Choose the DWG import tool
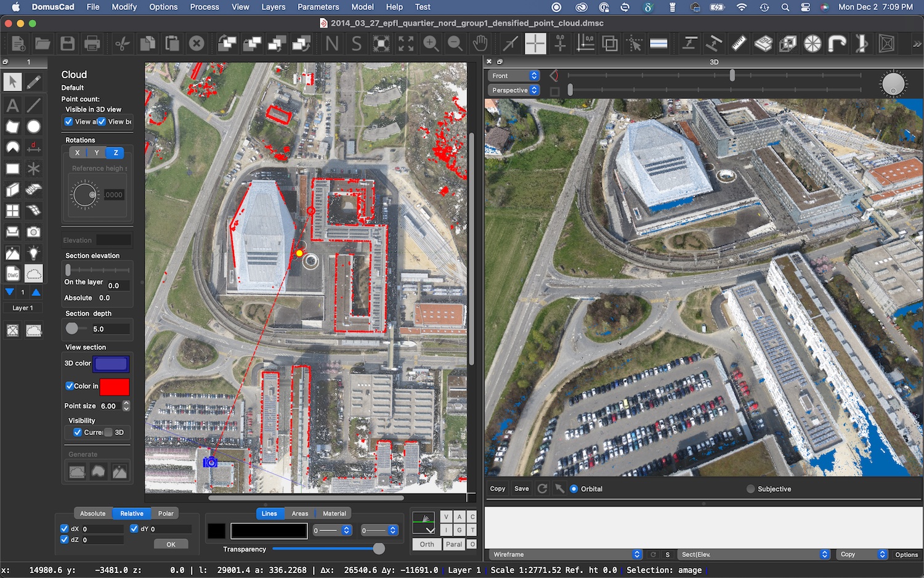The image size is (924, 578). click(x=12, y=274)
